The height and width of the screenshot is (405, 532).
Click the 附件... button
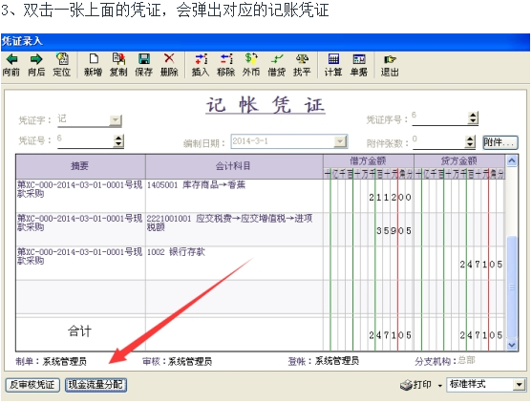[x=500, y=142]
